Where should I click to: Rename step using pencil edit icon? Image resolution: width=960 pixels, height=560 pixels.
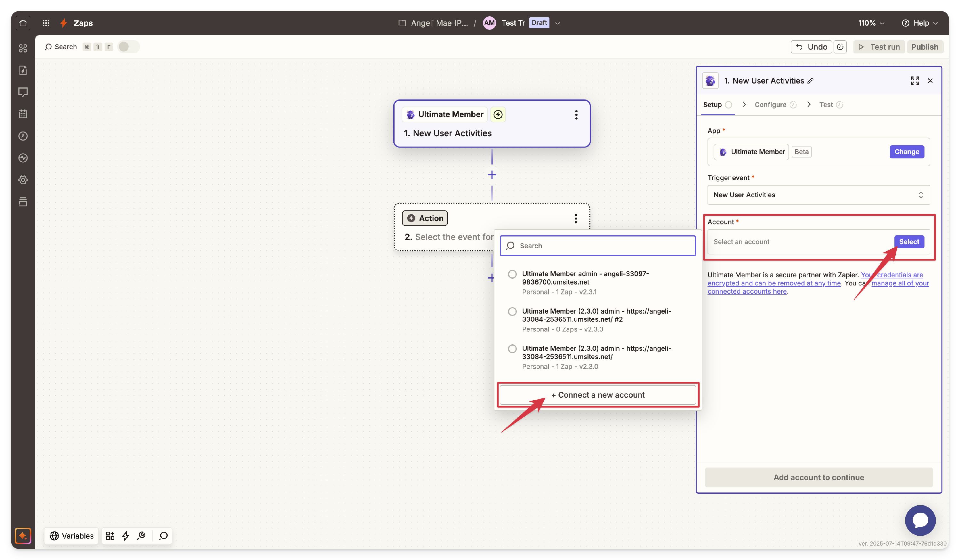[811, 80]
